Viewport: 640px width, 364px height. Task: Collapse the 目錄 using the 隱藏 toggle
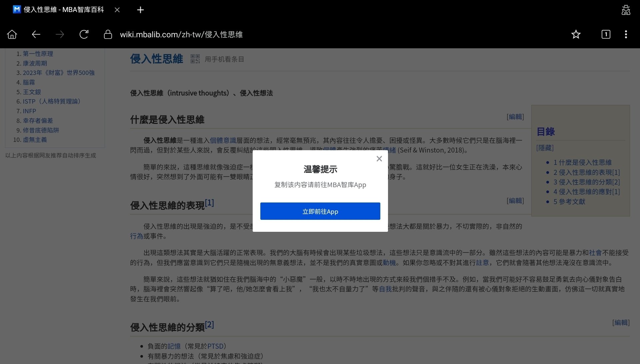coord(545,148)
